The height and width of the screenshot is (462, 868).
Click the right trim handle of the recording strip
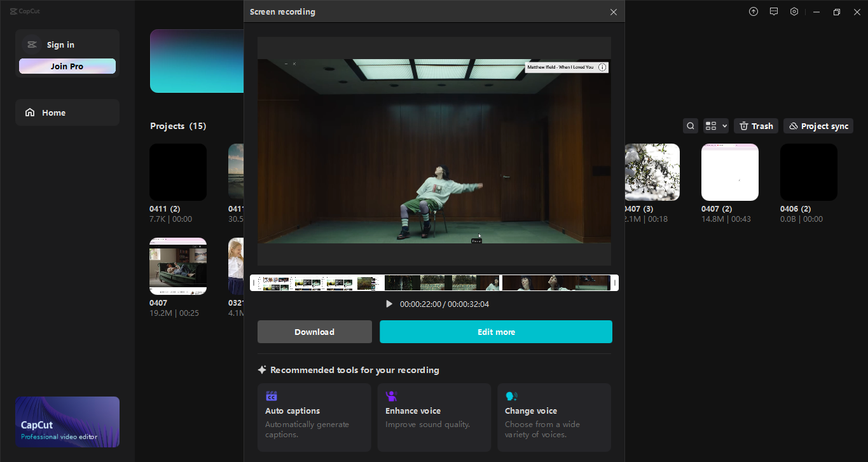click(x=615, y=283)
